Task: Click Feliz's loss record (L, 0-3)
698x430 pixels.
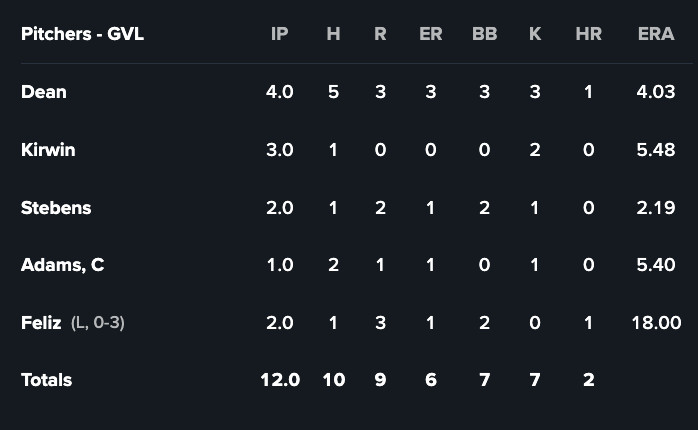Action: point(98,323)
